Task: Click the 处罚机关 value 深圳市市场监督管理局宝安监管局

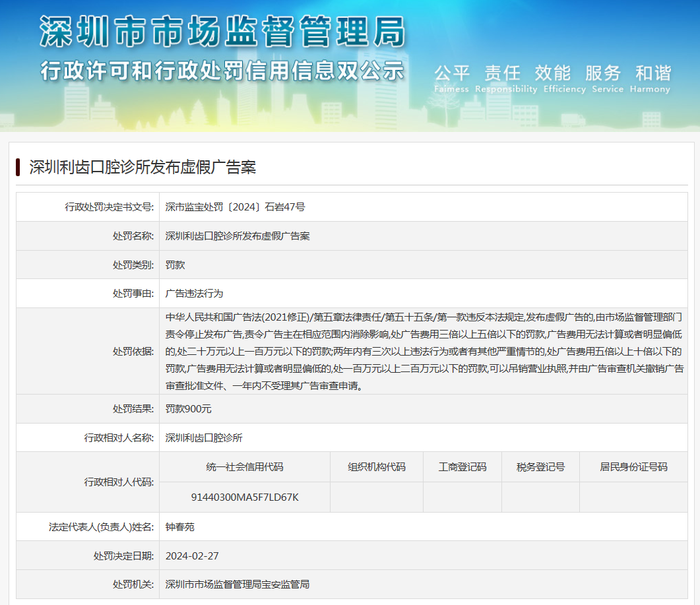Action: 238,585
